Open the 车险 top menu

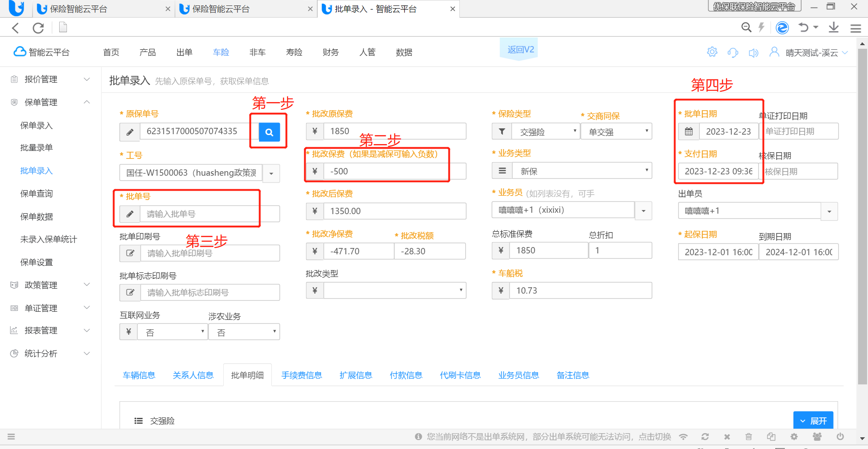[221, 52]
